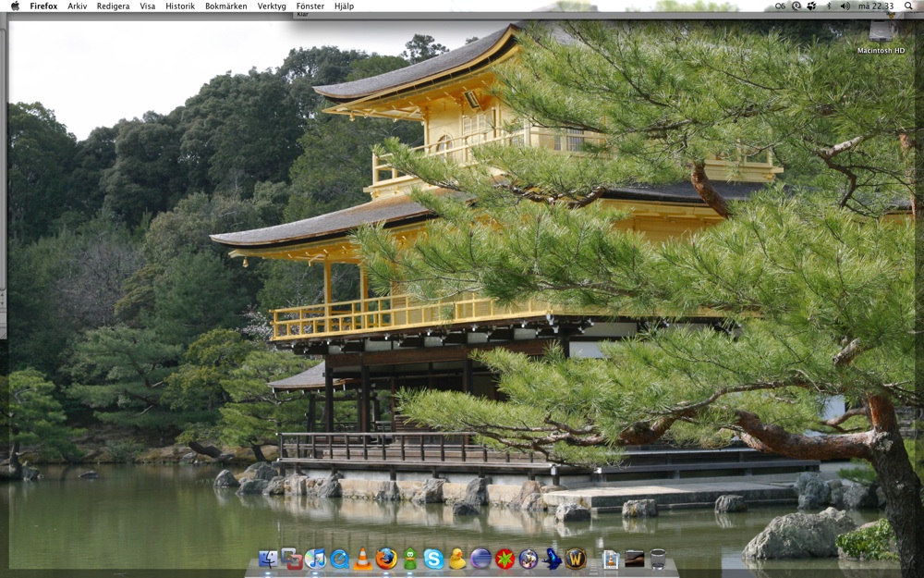This screenshot has width=924, height=578.
Task: Open the Fönster menu
Action: 310,6
